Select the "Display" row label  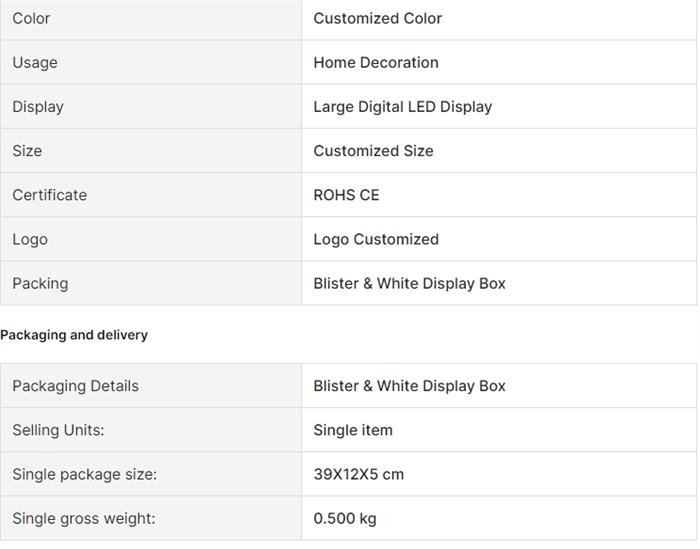click(38, 106)
